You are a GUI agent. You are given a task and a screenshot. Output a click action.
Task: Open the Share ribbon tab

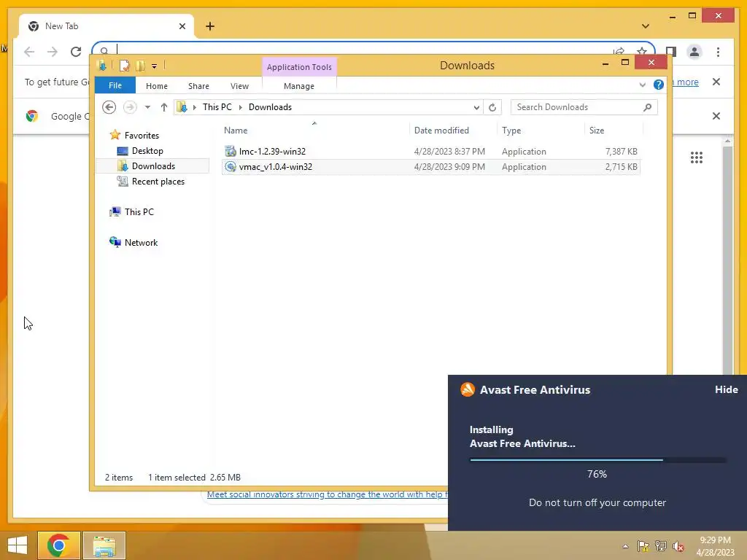(198, 86)
